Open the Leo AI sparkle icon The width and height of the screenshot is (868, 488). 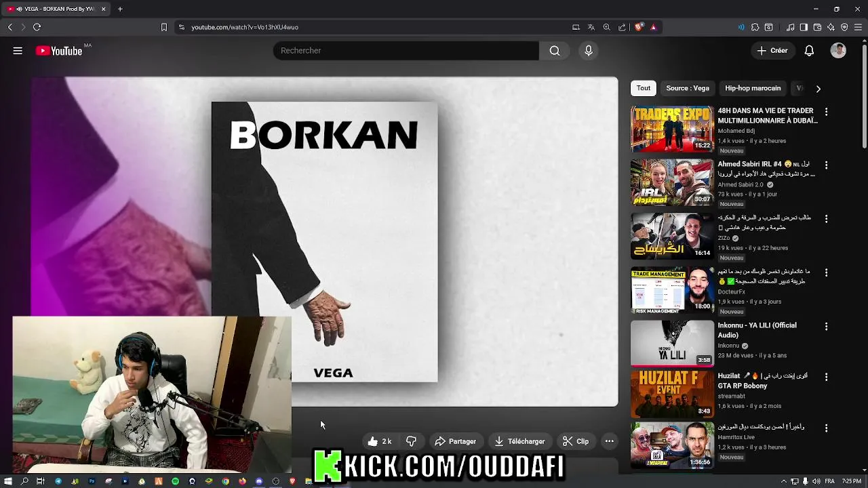(831, 27)
